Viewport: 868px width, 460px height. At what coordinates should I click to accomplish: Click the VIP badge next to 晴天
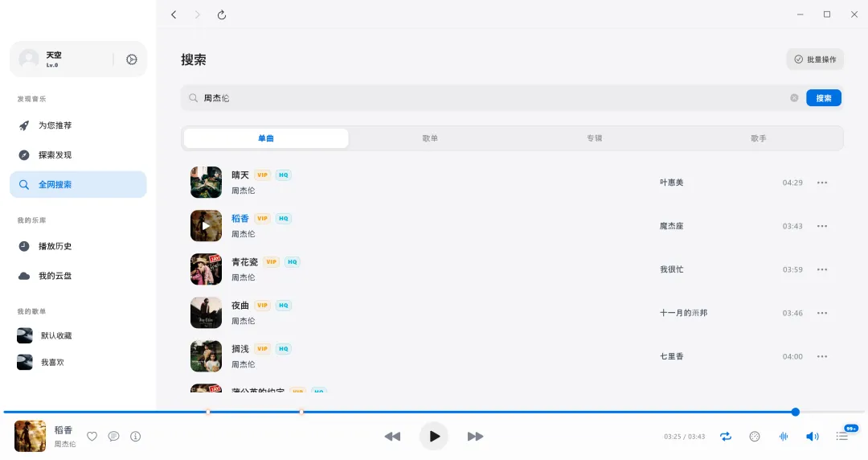pos(262,175)
